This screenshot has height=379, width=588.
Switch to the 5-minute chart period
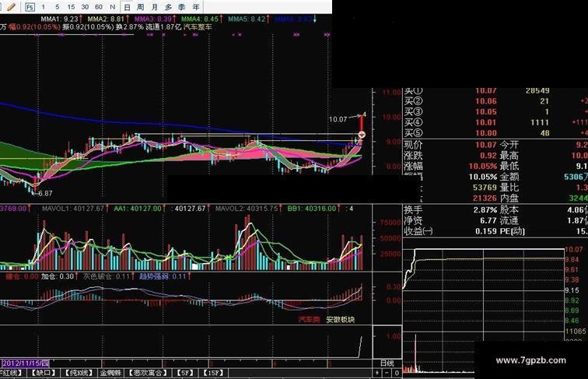[x=57, y=7]
